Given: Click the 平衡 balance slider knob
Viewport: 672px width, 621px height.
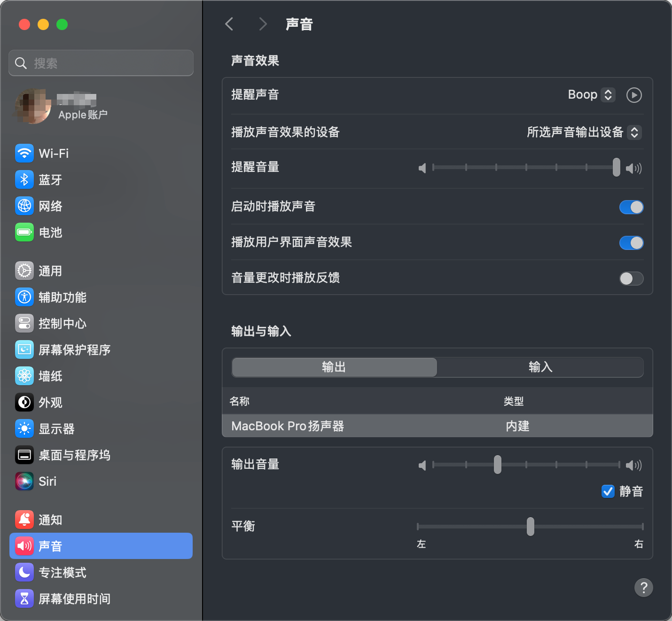Looking at the screenshot, I should pos(530,527).
